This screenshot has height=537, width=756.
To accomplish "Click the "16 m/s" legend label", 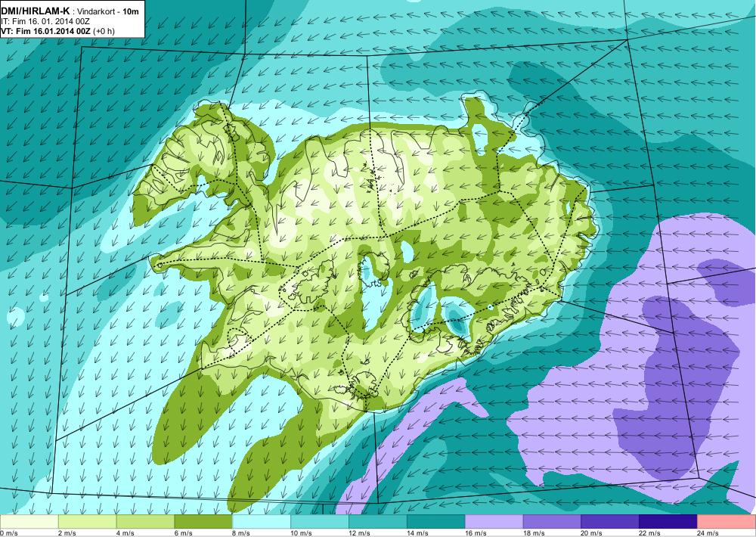I will (476, 533).
